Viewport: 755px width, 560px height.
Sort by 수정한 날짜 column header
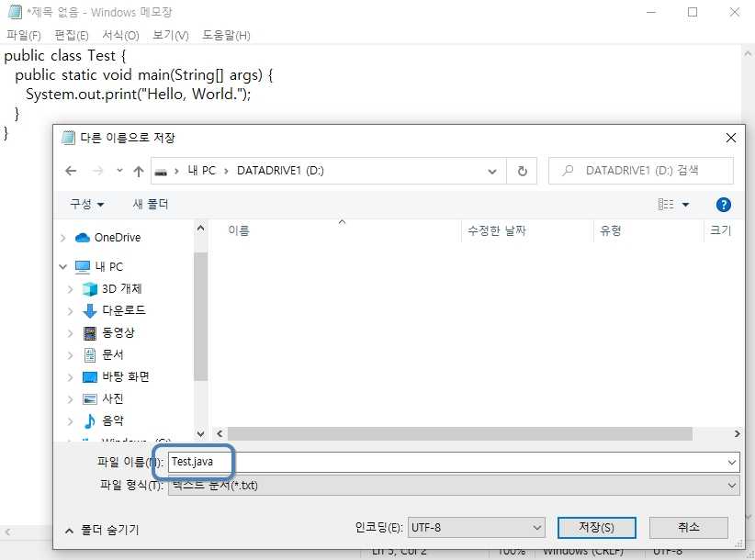(x=496, y=231)
